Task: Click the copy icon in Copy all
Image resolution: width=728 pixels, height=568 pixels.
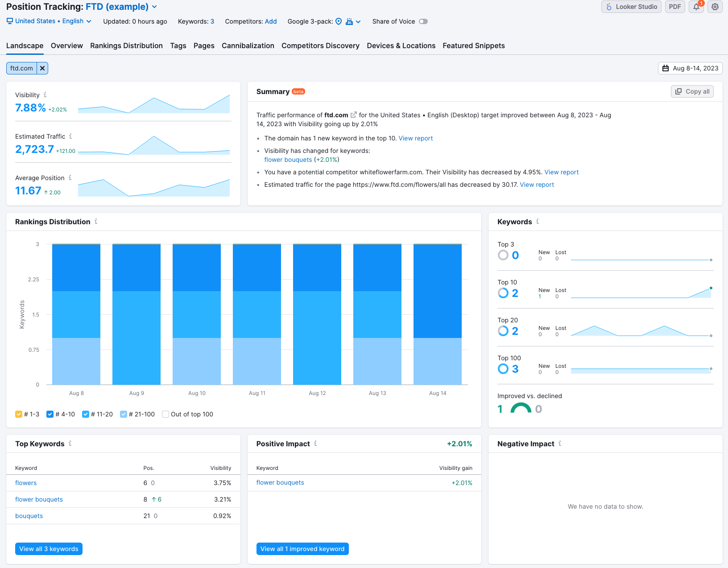Action: click(x=678, y=91)
